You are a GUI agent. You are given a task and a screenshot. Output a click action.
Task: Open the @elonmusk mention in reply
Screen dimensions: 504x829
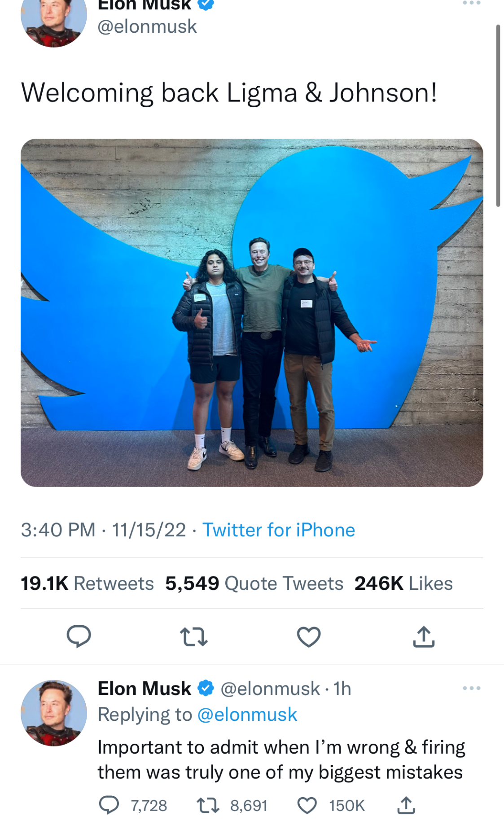(x=247, y=715)
